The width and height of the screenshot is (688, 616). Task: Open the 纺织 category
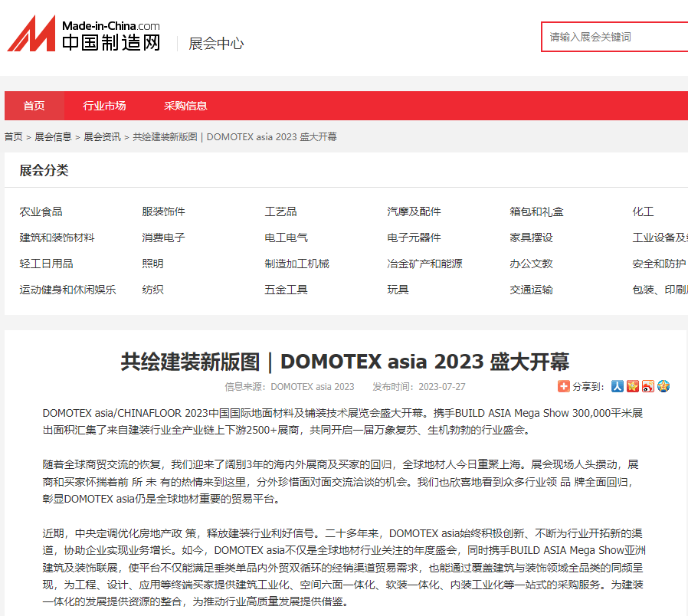pos(152,290)
